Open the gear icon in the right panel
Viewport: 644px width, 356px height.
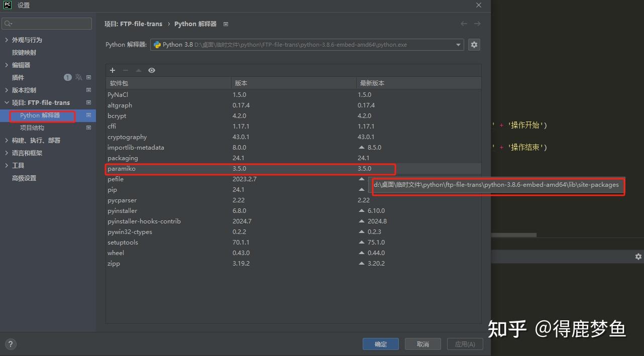[638, 256]
